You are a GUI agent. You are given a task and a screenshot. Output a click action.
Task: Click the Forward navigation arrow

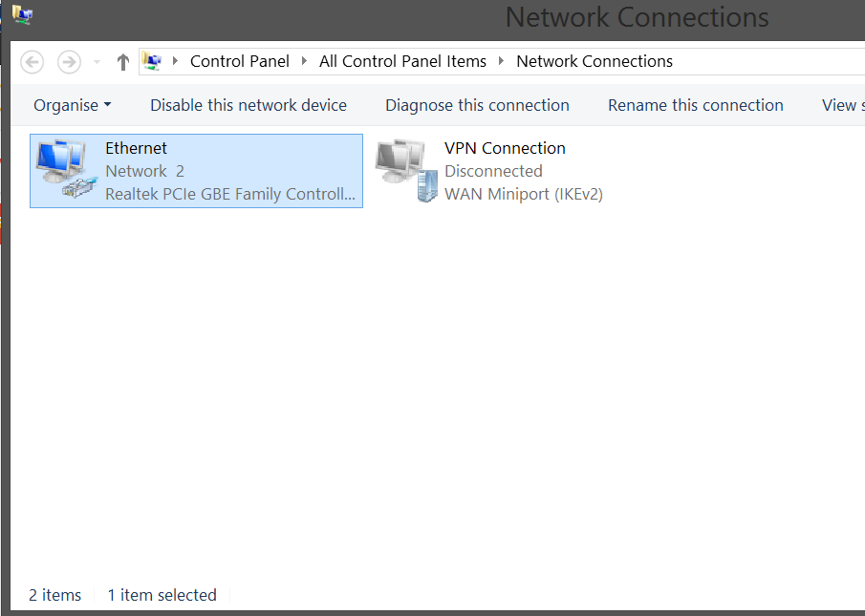tap(69, 62)
